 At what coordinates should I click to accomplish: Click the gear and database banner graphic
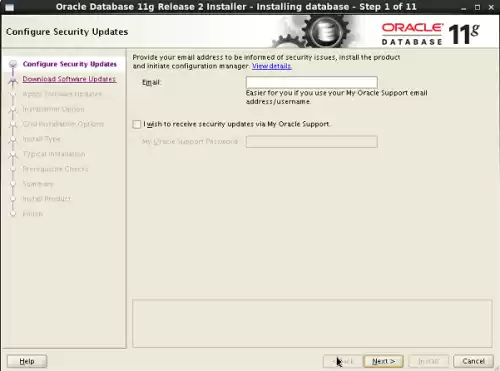pyautogui.click(x=315, y=32)
